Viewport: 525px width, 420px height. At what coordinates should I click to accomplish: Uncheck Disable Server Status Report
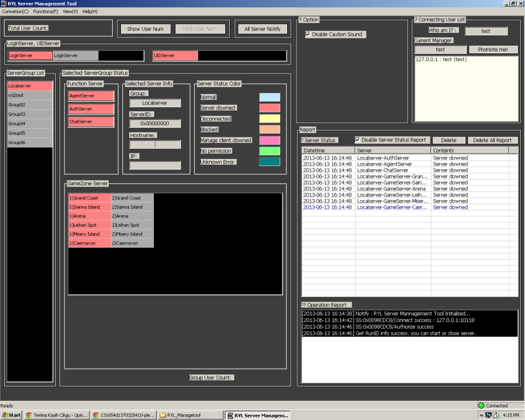pyautogui.click(x=357, y=140)
